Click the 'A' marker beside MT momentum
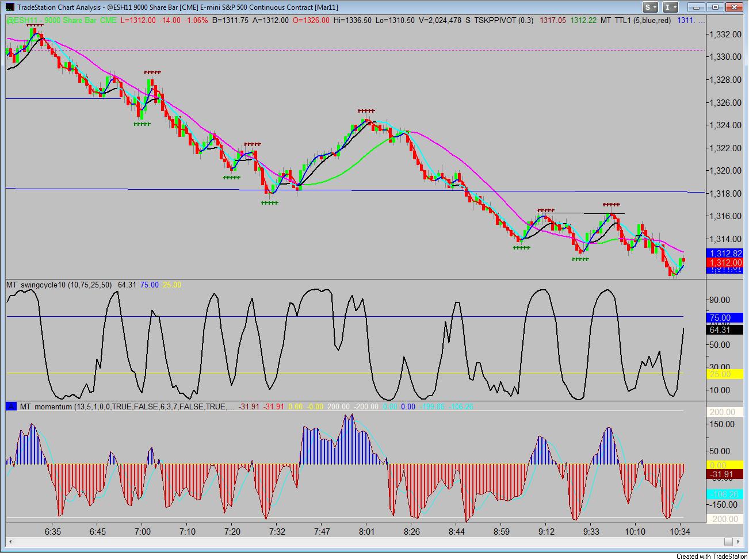 pos(11,406)
